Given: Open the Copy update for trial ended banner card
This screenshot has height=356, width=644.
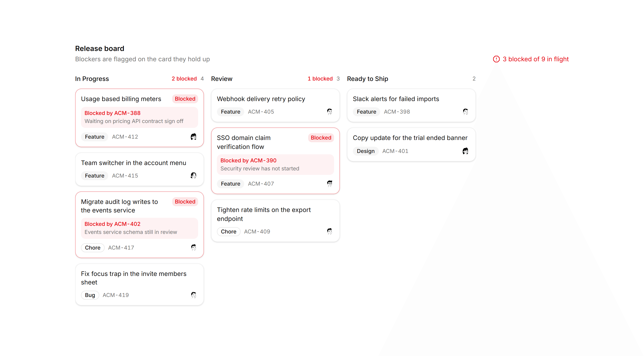Looking at the screenshot, I should pyautogui.click(x=411, y=144).
